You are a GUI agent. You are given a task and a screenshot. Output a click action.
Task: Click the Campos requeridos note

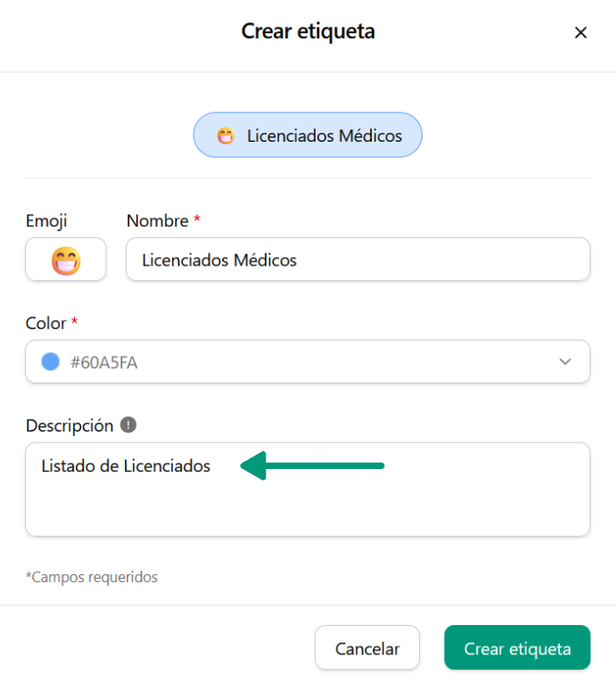pyautogui.click(x=92, y=577)
